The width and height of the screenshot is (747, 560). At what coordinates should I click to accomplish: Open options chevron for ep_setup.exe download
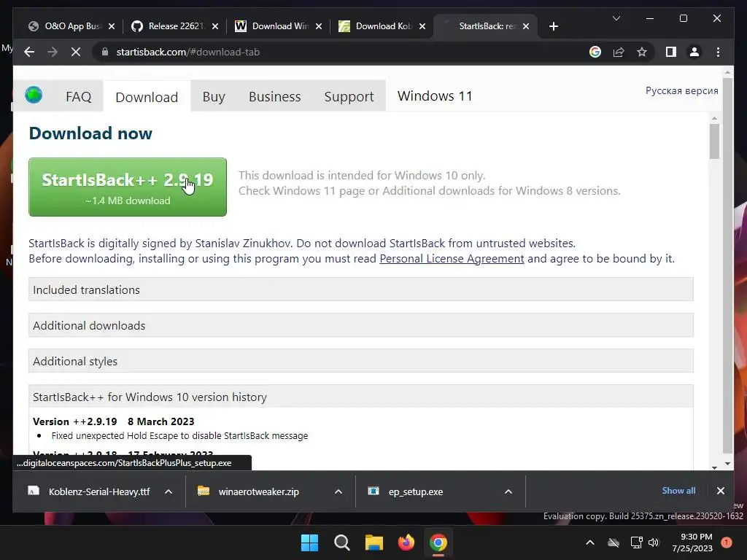click(508, 491)
